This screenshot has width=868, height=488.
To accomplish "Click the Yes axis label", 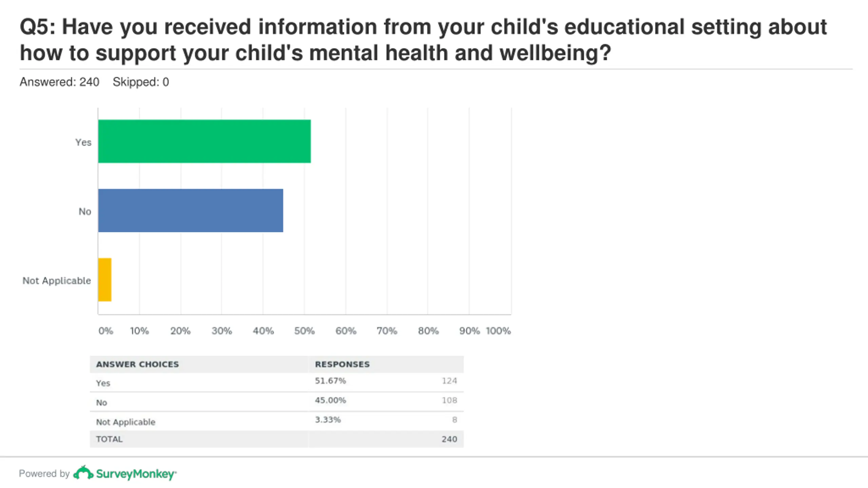I will (x=83, y=142).
